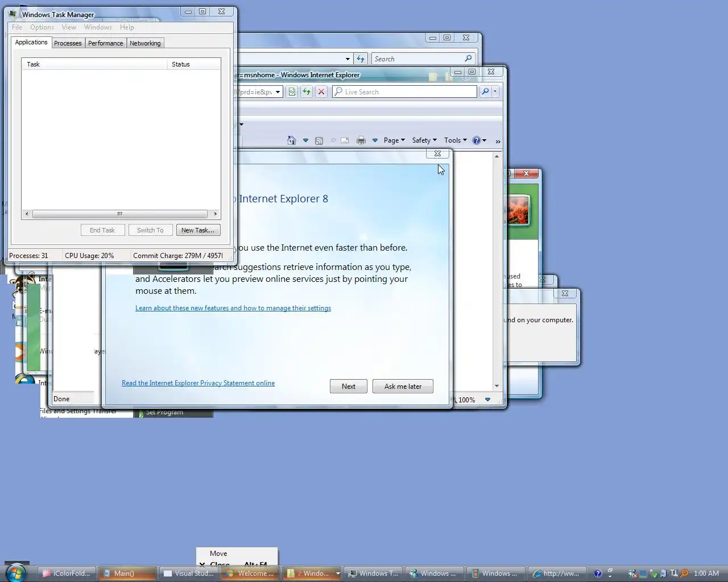Click the scroll-right arrow in Task list
728x582 pixels.
click(215, 214)
